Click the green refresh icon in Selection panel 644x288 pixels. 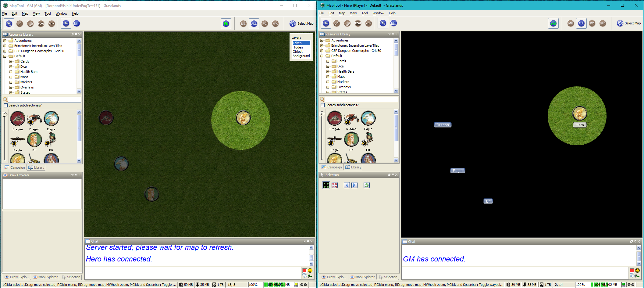click(x=367, y=185)
